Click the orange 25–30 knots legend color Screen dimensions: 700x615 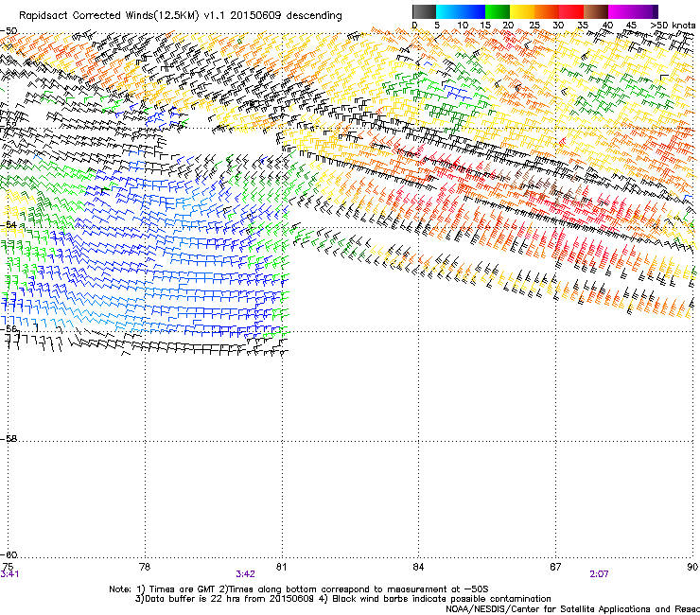(x=547, y=11)
